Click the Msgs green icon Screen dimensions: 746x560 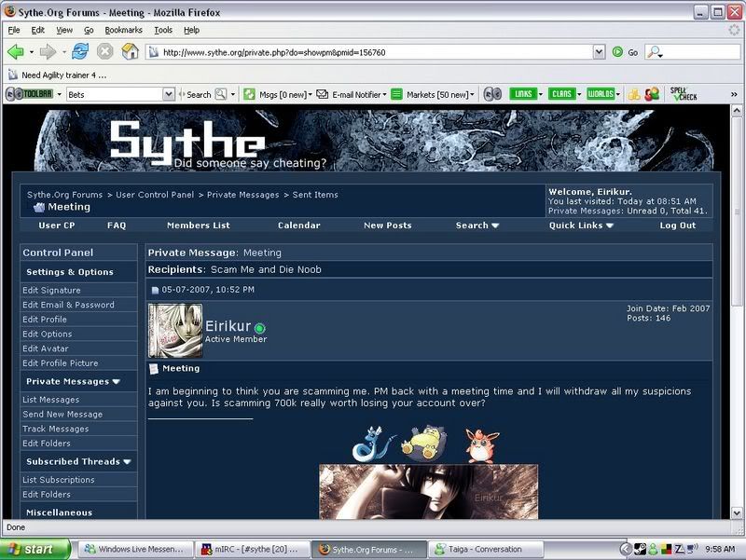pos(249,94)
